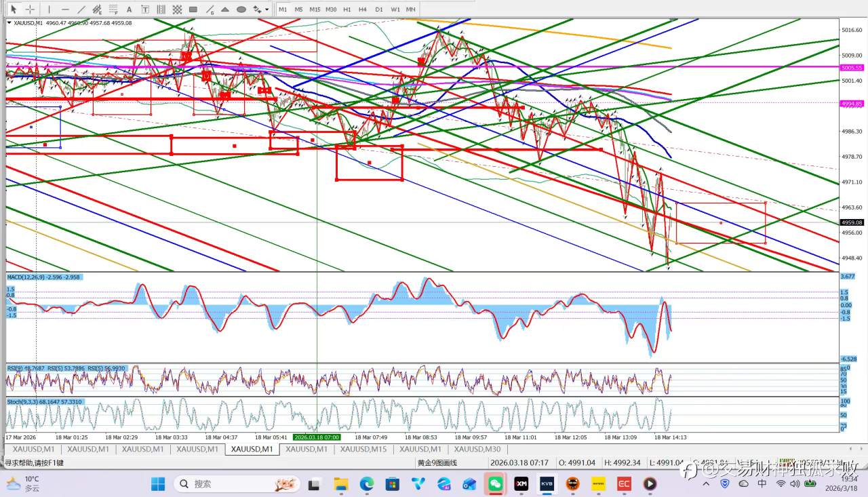The image size is (868, 497).
Task: Select the Fibonacci Retracement tool
Action: (113, 9)
